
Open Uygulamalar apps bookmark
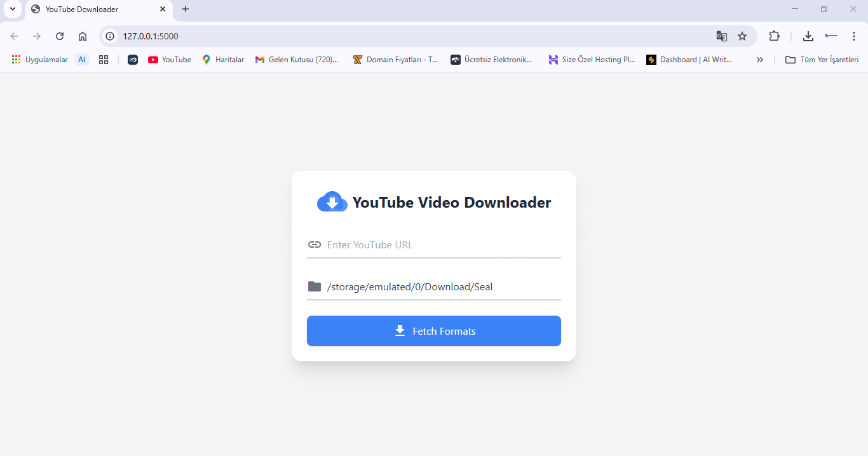point(39,60)
